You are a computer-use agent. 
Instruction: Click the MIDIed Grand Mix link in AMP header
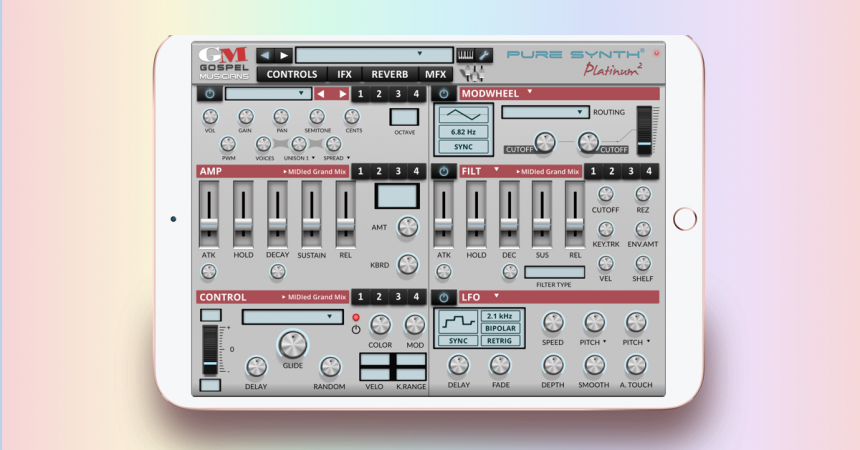315,172
